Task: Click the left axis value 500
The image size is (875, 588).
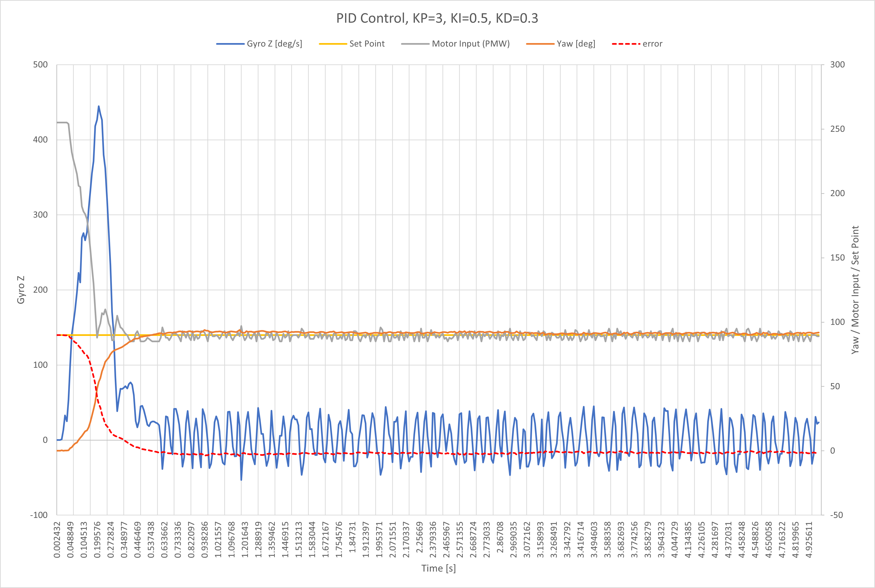Action: 40,65
